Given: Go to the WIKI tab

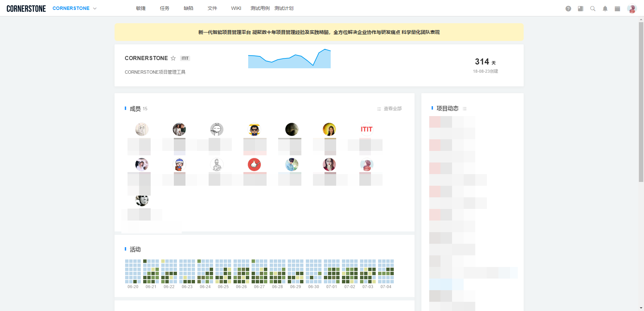Looking at the screenshot, I should click(236, 8).
